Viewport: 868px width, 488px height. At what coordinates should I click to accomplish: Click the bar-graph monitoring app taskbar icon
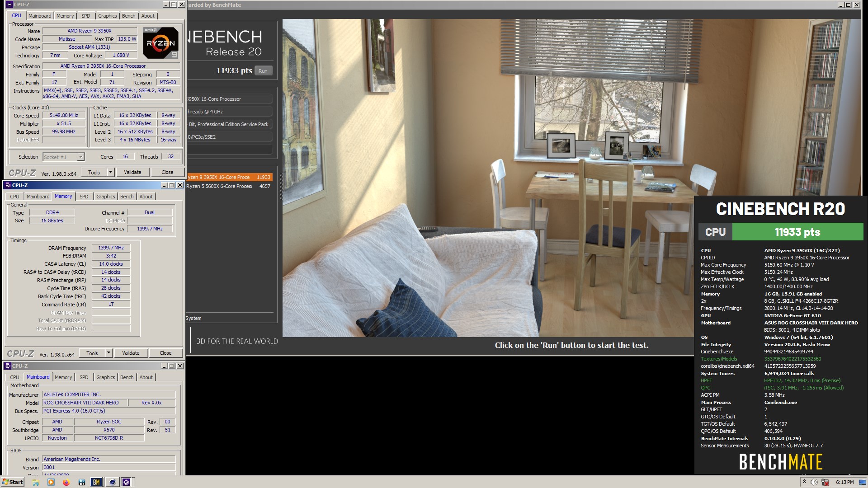[82, 482]
